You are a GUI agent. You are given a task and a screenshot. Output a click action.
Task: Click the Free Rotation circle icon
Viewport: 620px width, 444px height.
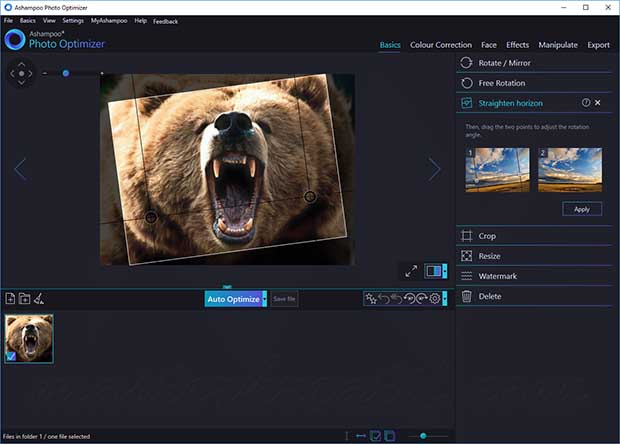(467, 83)
